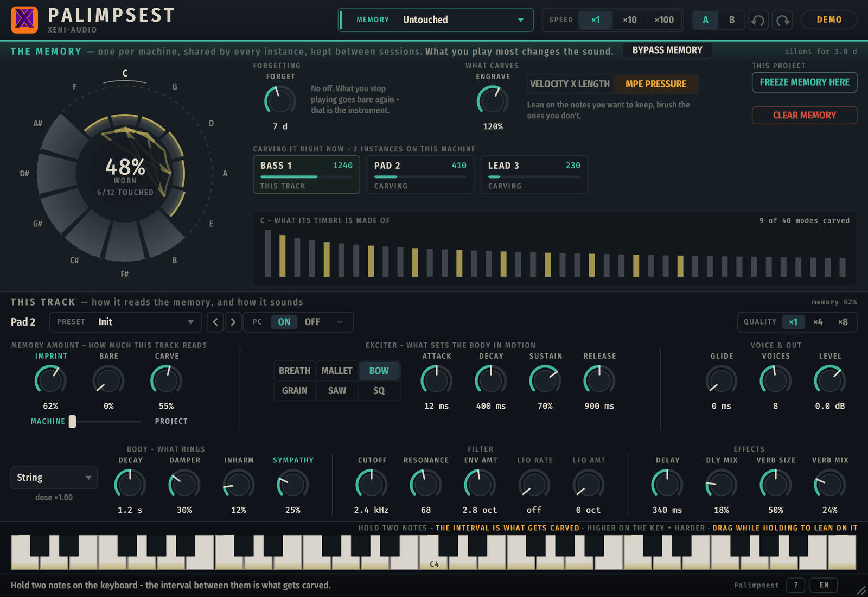868x597 pixels.
Task: Click the first timbre mode bar
Action: tap(267, 253)
